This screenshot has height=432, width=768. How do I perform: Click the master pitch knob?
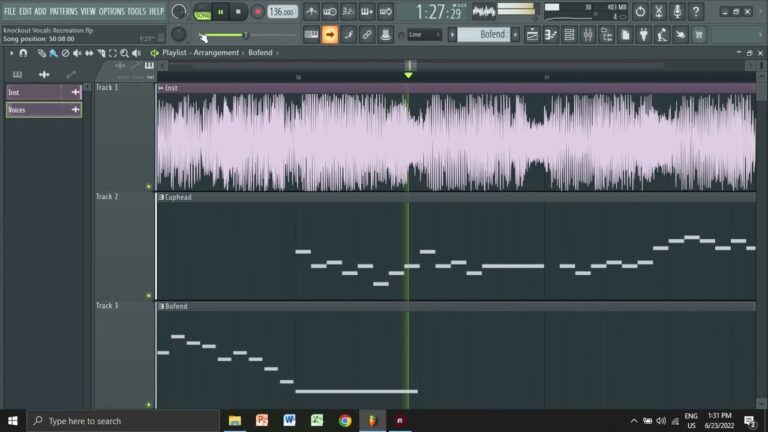point(179,34)
